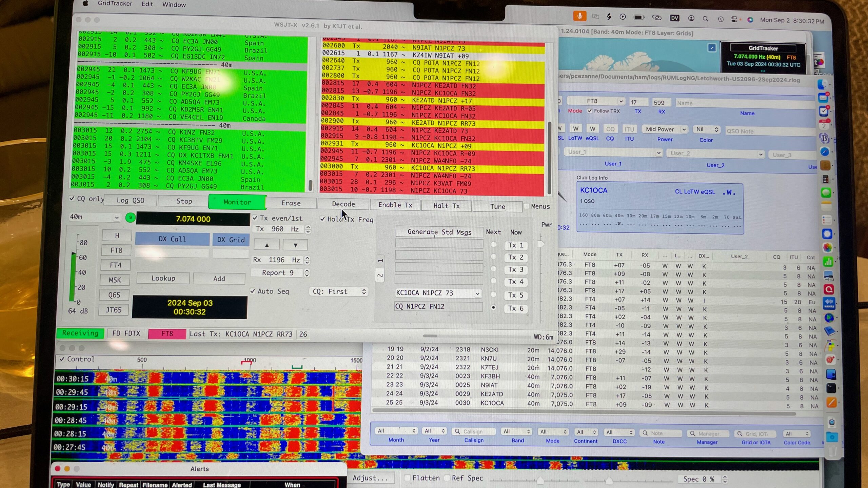Disable Auto Seq checkbox
Image resolution: width=868 pixels, height=488 pixels.
[x=253, y=291]
